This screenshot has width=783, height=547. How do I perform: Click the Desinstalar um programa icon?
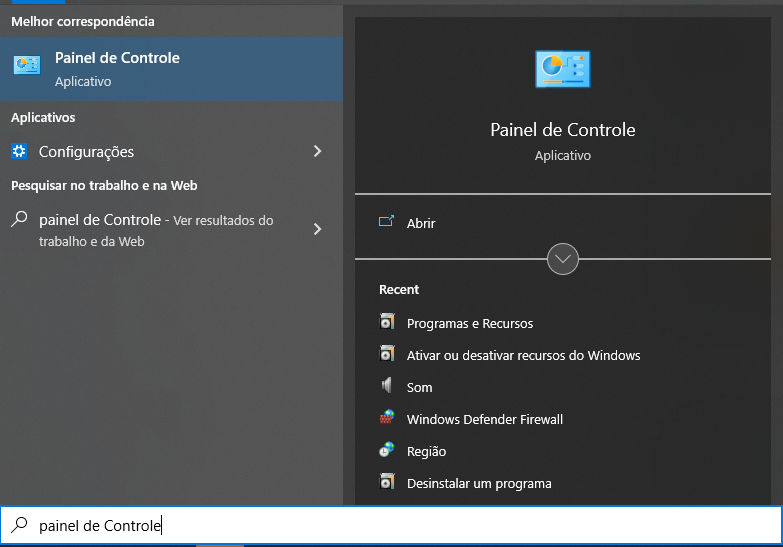(387, 482)
